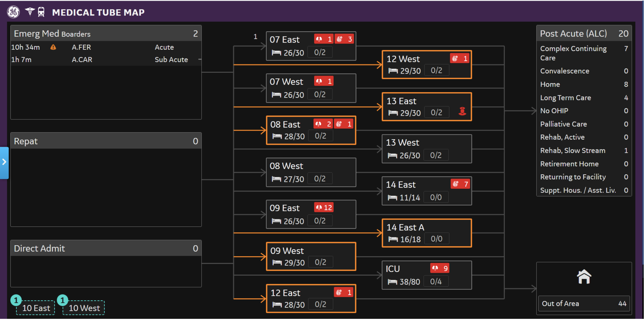
Task: Expand the Post Acute (ALC) header
Action: 584,34
